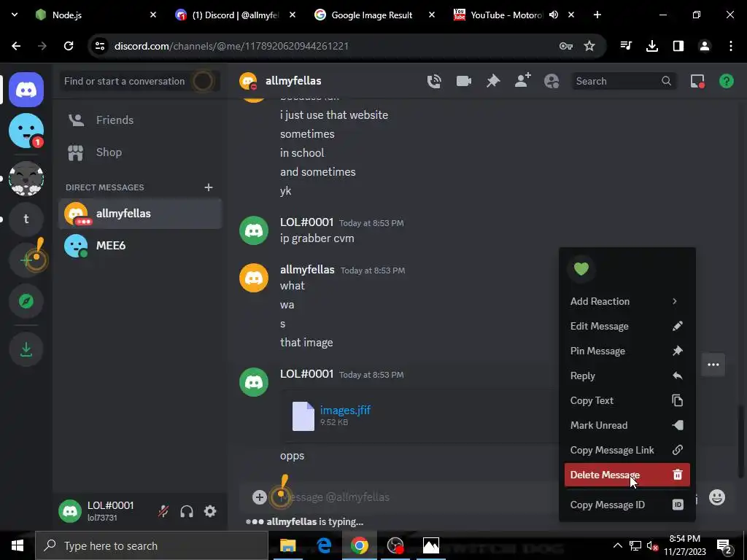Open Friends in the sidebar
The height and width of the screenshot is (560, 747).
coord(140,120)
